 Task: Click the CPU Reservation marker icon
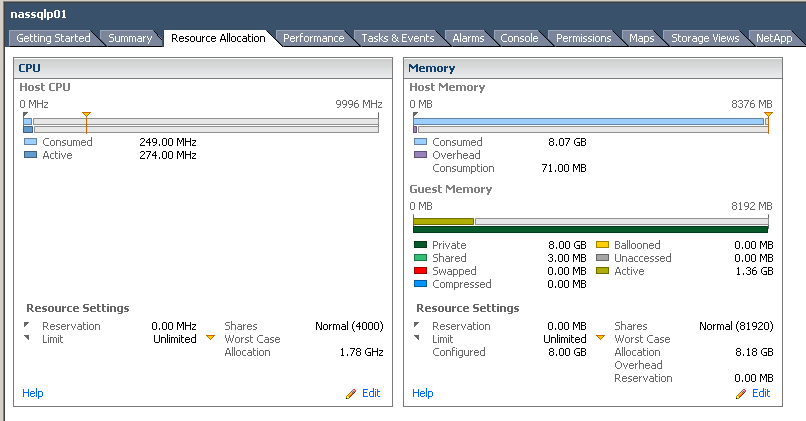tap(27, 325)
